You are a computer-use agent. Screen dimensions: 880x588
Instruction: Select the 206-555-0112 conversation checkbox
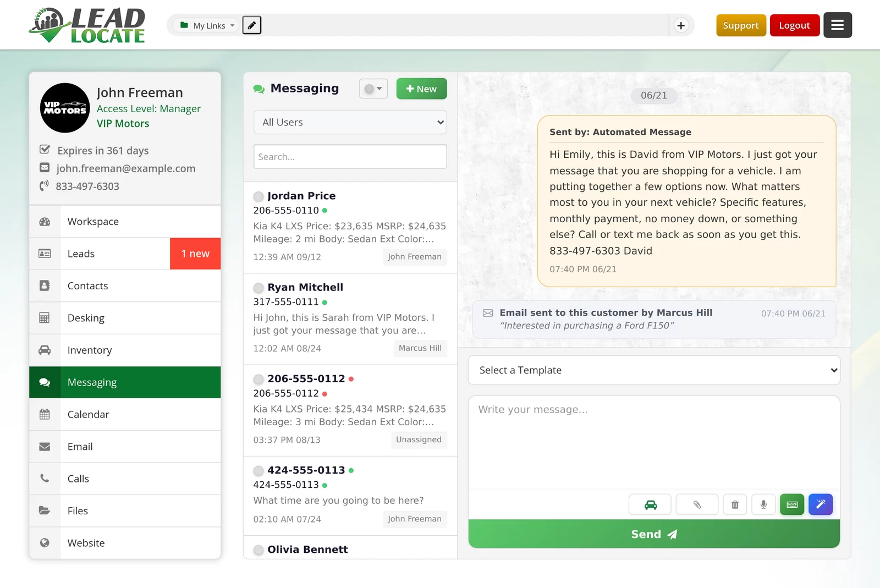258,379
